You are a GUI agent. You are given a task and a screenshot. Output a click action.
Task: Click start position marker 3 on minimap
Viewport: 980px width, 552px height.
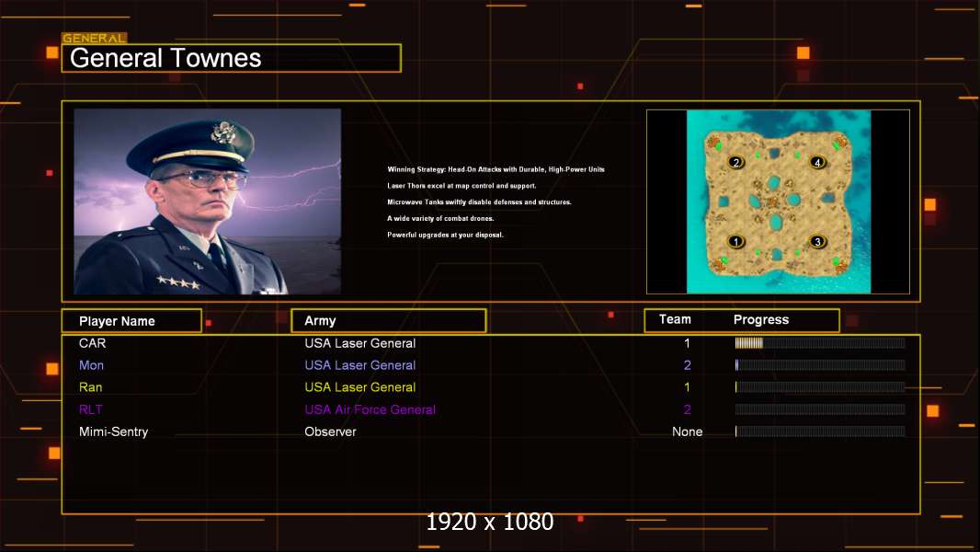tap(817, 241)
